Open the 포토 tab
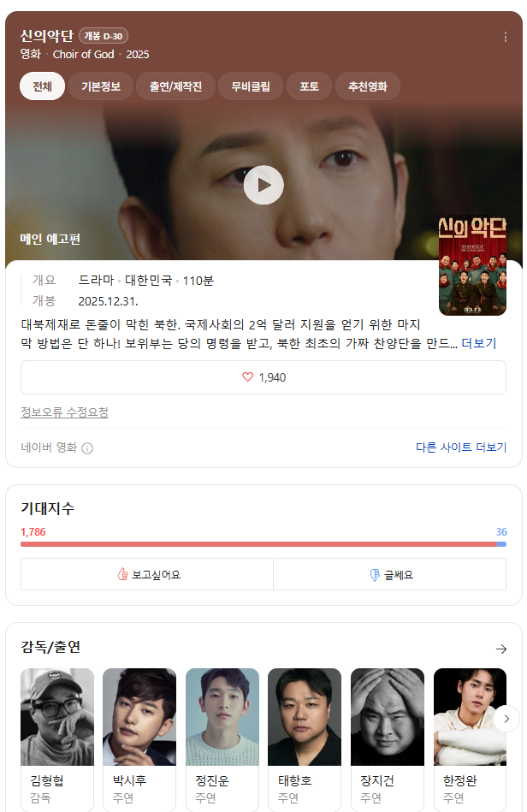This screenshot has width=527, height=812. (x=309, y=86)
